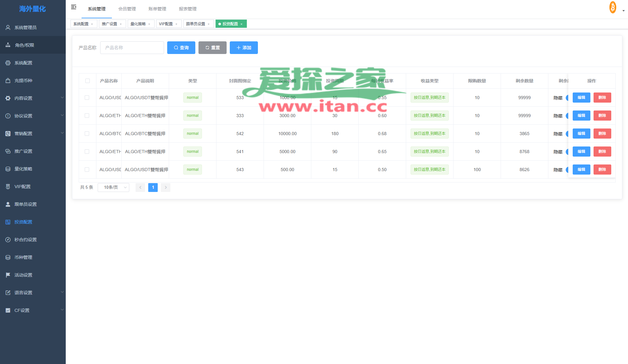
Task: Open the 10条/页 page size dropdown
Action: tap(113, 188)
